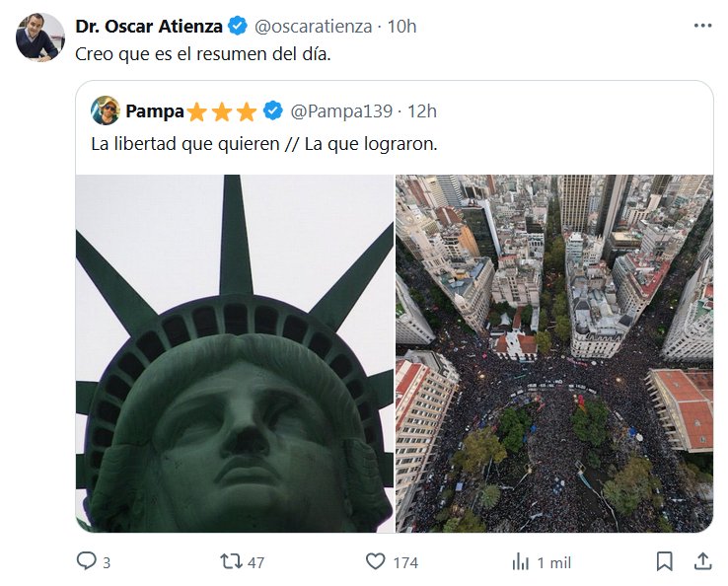Repost the tweet using the retweet icon
Viewport: 728px width, 586px height.
[231, 561]
